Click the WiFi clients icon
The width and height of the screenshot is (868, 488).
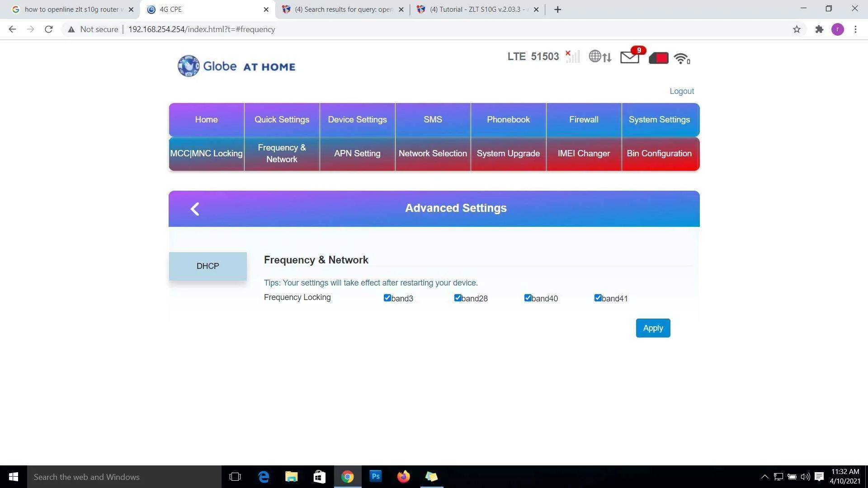click(682, 58)
